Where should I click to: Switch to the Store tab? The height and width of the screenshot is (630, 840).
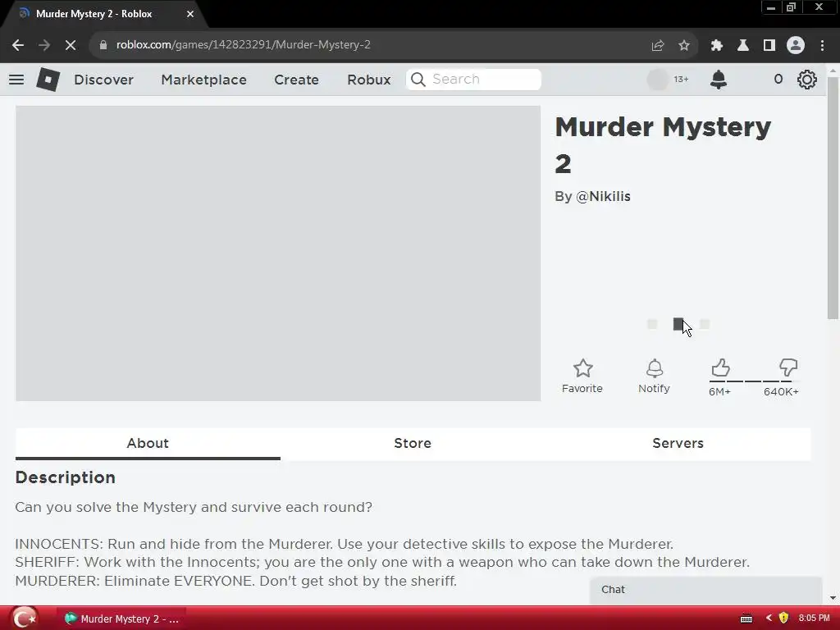click(413, 444)
